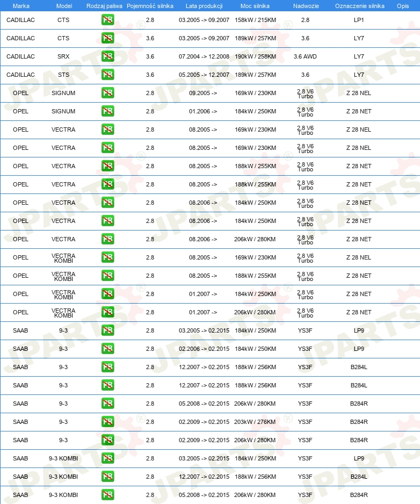Click the Opis column header
Viewport: 420px width, 504px height.
[x=403, y=6]
